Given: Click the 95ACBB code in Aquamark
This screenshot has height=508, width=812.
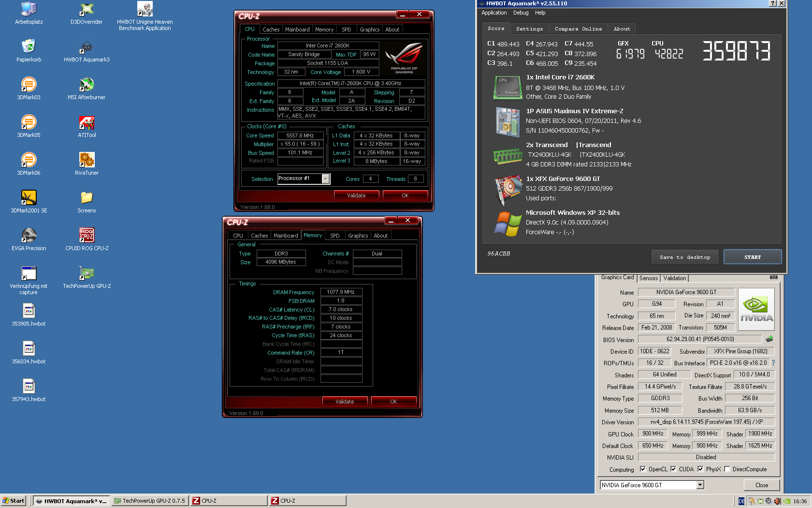Looking at the screenshot, I should point(498,254).
